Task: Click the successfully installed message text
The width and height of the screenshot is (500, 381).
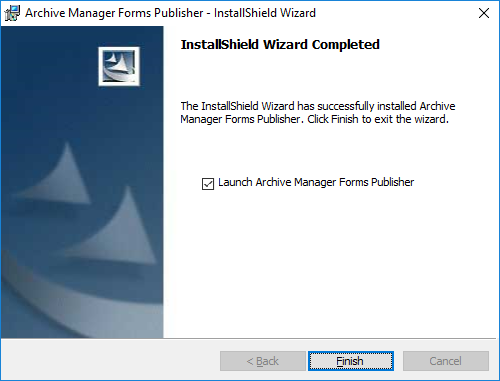Action: (318, 113)
